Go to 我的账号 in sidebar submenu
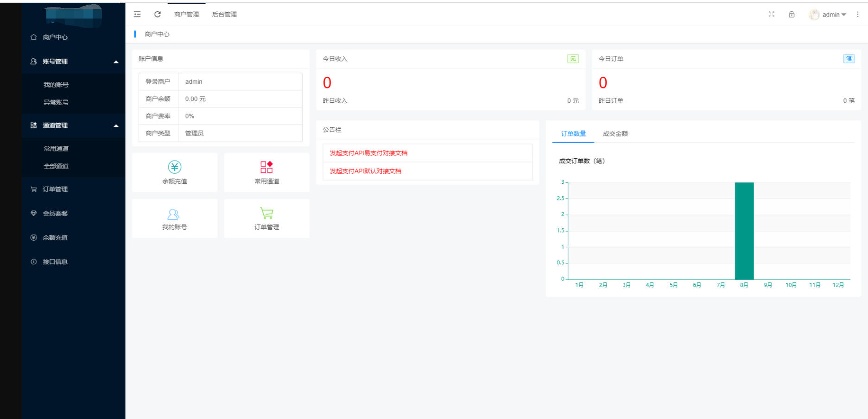 [56, 85]
